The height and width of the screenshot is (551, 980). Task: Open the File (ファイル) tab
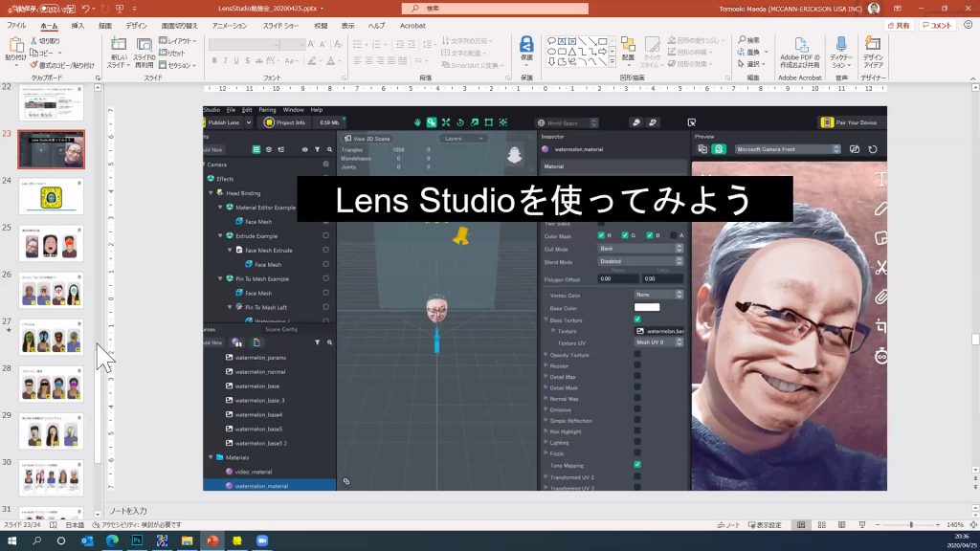tap(16, 26)
